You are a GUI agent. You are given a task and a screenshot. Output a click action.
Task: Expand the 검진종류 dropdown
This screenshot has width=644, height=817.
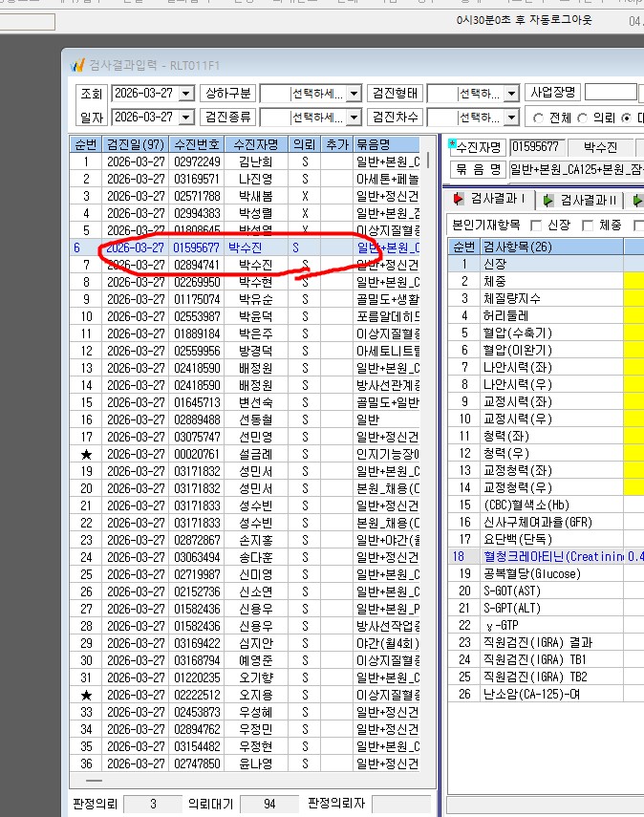[x=354, y=117]
